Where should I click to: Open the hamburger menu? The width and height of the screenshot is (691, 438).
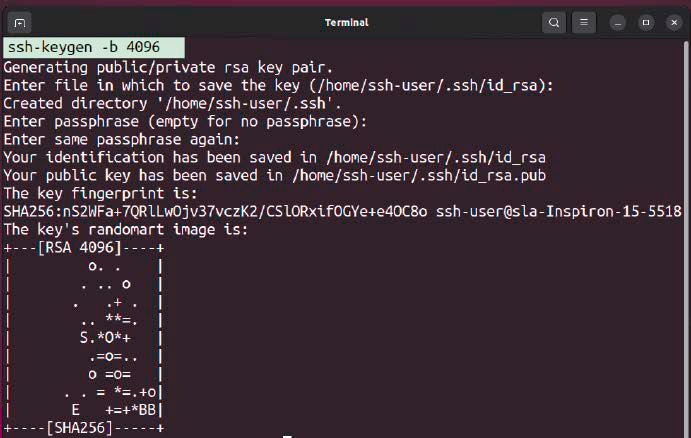pyautogui.click(x=585, y=22)
